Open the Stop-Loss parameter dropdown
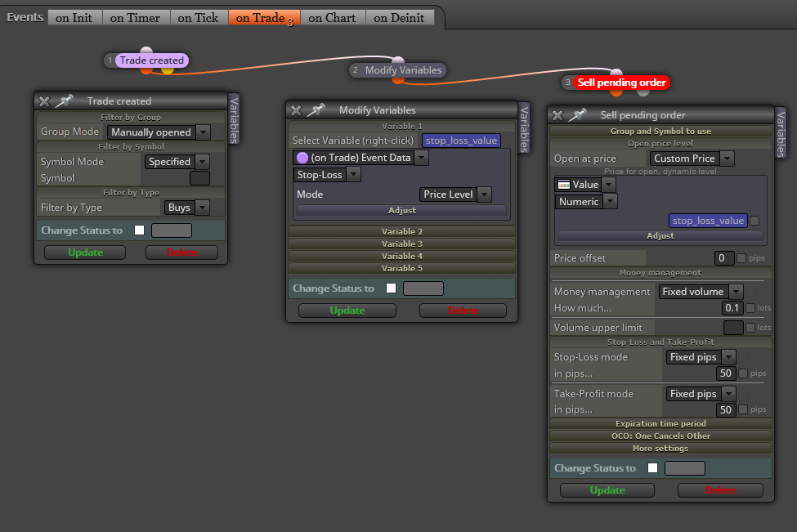Image resolution: width=797 pixels, height=532 pixels. point(327,175)
